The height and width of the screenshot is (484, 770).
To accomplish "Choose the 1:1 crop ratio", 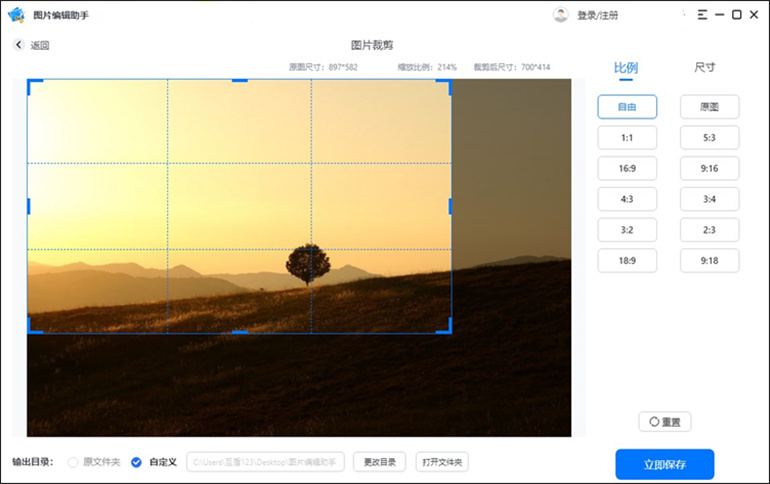I will click(x=627, y=137).
